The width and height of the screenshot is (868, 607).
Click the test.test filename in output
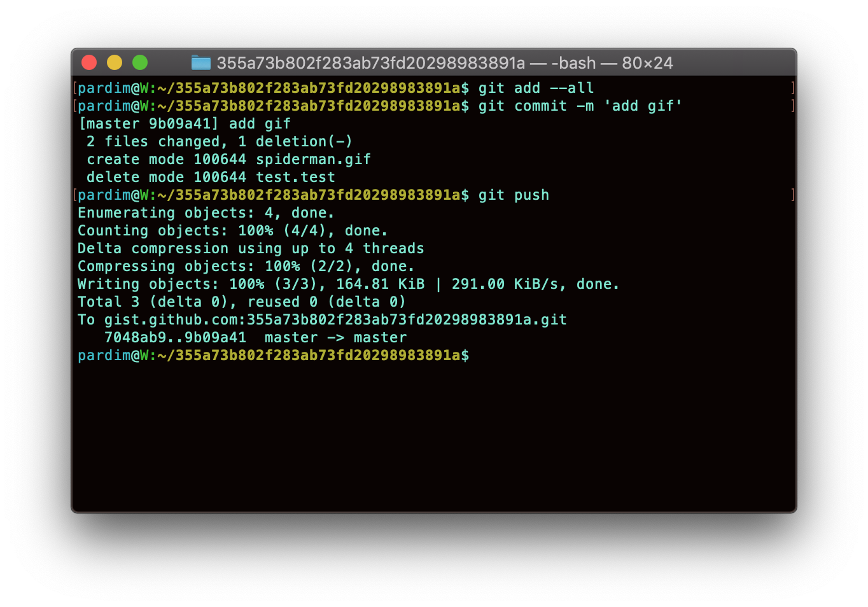pos(295,178)
